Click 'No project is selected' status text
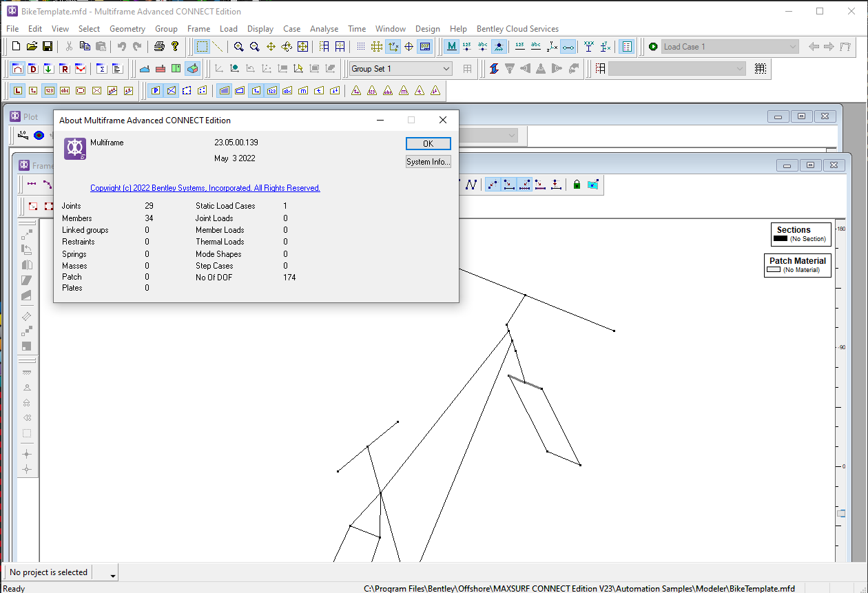 [48, 572]
